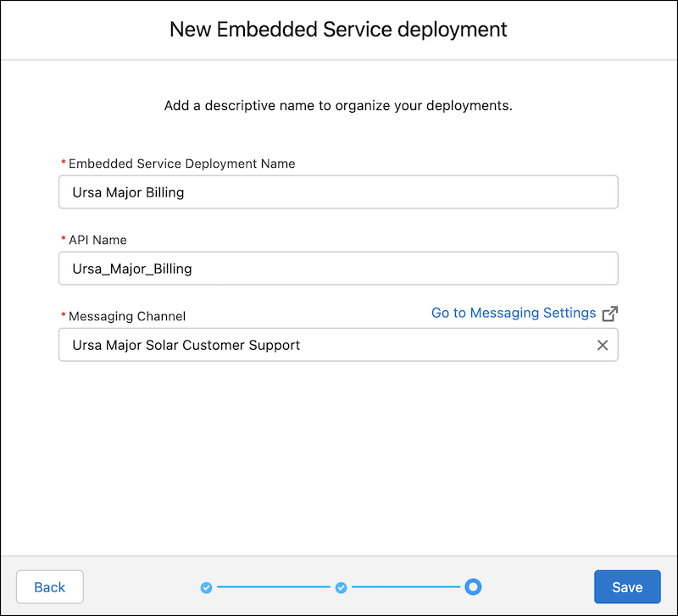This screenshot has width=678, height=616.
Task: Click the Embedded Service Deployment Name label
Action: (x=183, y=164)
